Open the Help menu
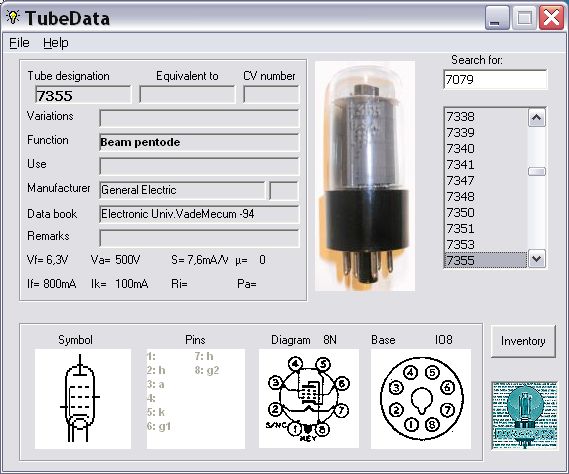569x474 pixels. pos(56,43)
